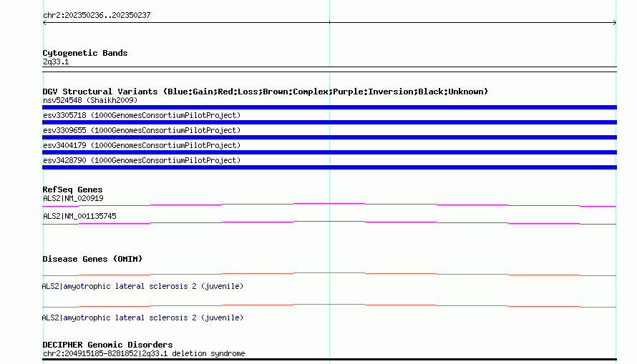Click the chr2:202350236..202350237 coordinate label
This screenshot has width=637, height=364.
97,15
